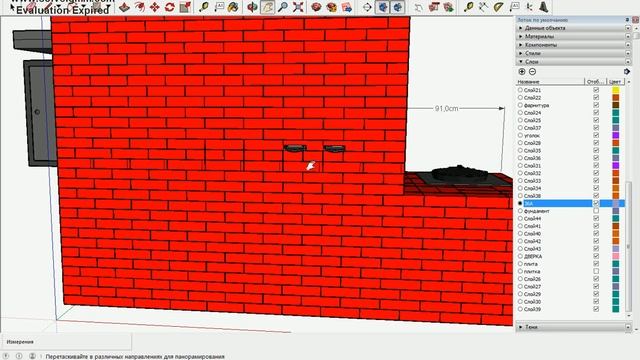Open pink color swatch of ДВЕРКА layer

tap(616, 256)
